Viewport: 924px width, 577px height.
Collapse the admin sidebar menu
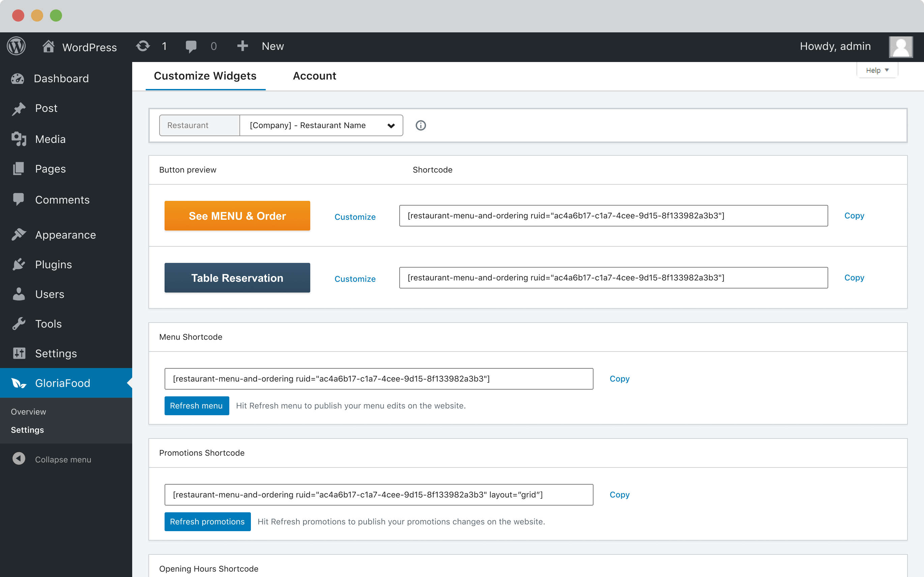tap(63, 459)
